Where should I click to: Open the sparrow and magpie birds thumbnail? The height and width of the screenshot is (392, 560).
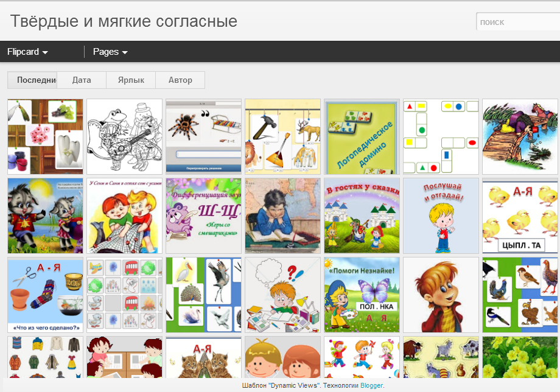(x=520, y=295)
